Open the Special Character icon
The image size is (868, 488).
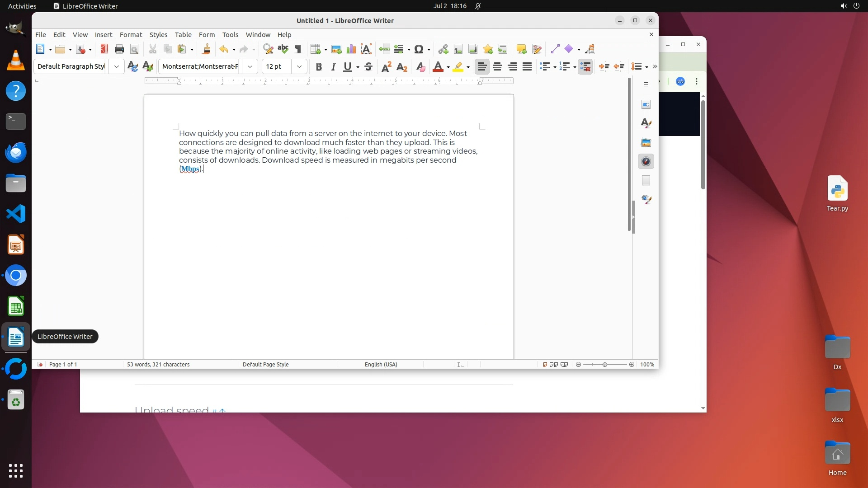(419, 49)
